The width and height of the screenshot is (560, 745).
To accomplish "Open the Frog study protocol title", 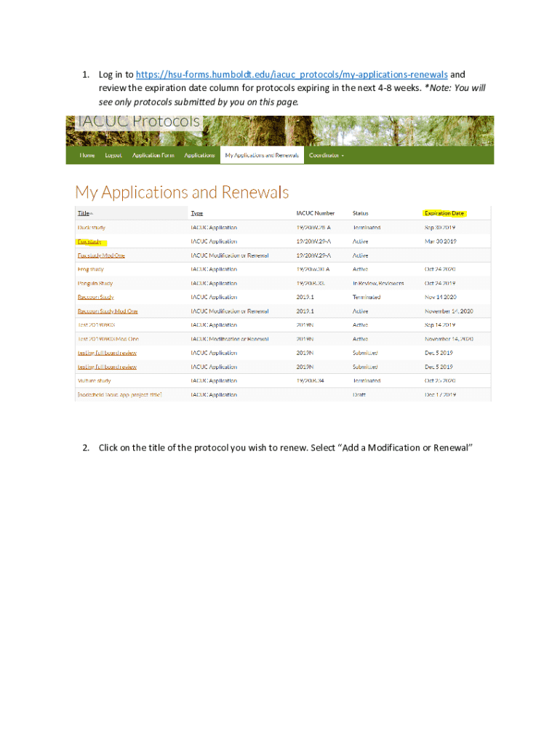I will tap(91, 269).
